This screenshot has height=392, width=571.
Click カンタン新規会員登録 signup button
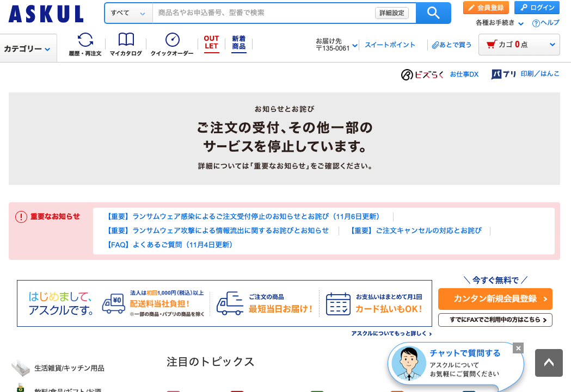tap(495, 299)
